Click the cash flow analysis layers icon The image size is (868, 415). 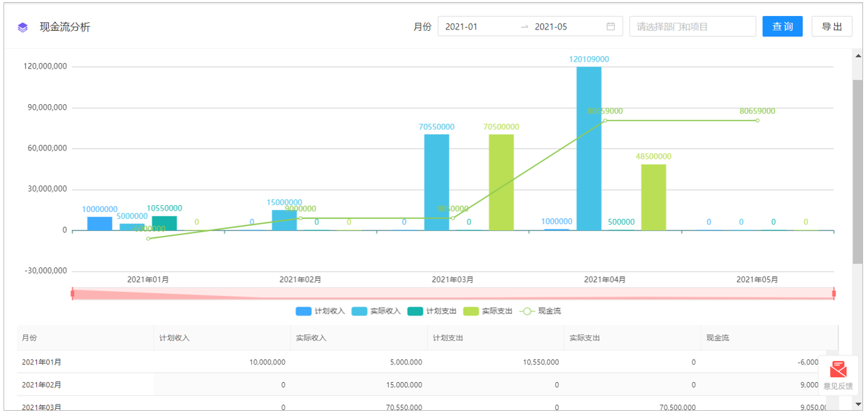[x=22, y=27]
